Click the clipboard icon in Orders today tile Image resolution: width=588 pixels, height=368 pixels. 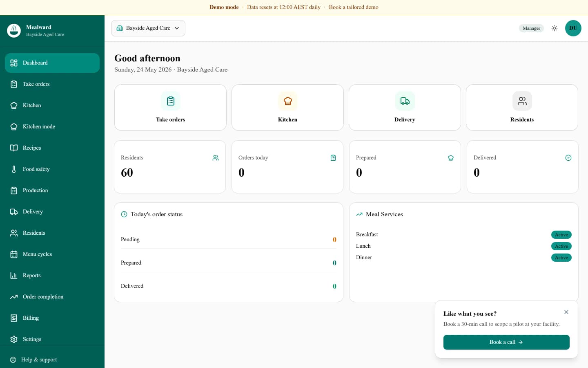(x=333, y=158)
